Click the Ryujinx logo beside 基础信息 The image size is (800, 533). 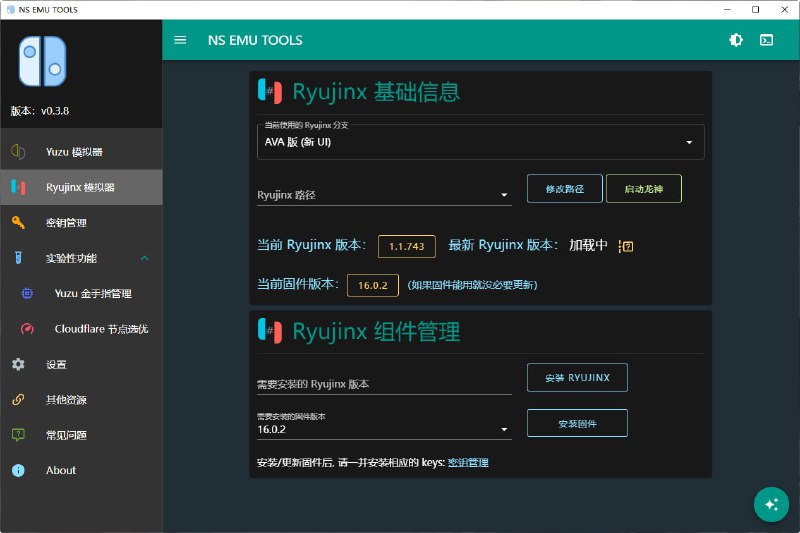[270, 92]
